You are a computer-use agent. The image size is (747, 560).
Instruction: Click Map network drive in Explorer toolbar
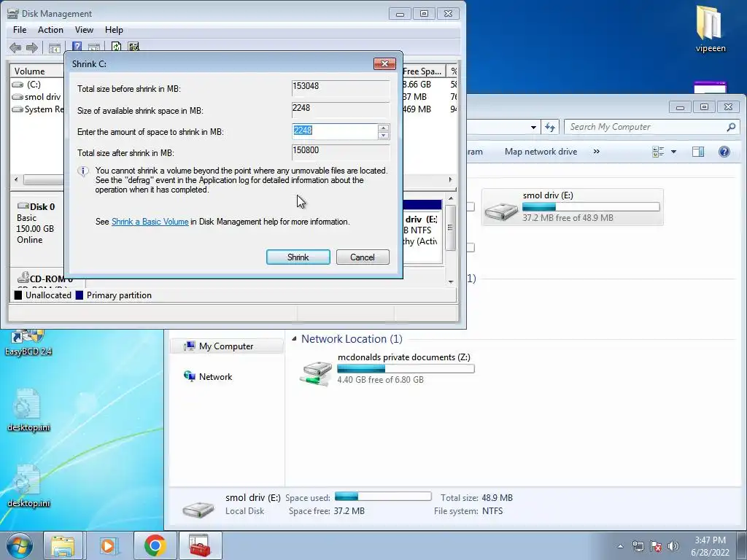[x=541, y=152]
